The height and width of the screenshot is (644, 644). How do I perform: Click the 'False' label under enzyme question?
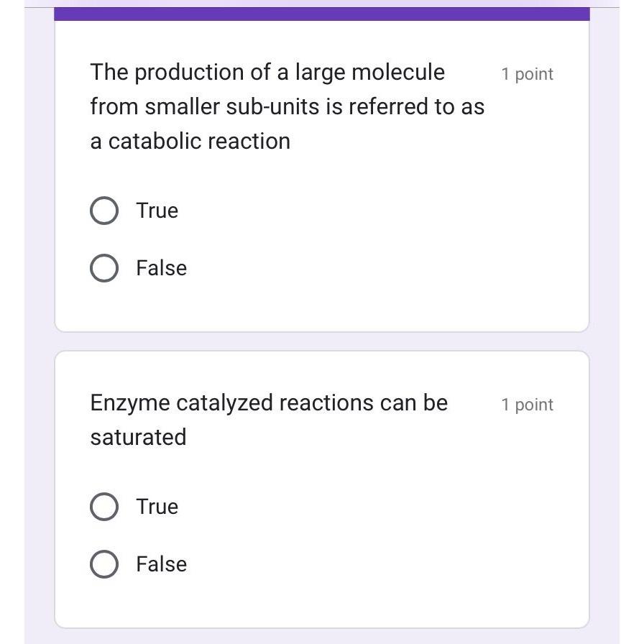[x=161, y=564]
